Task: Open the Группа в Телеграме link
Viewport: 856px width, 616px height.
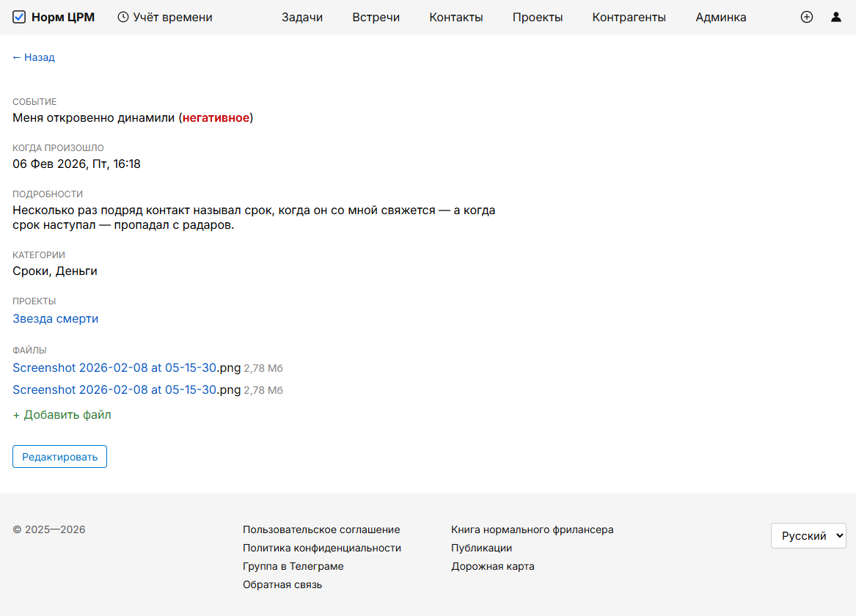Action: 293,566
